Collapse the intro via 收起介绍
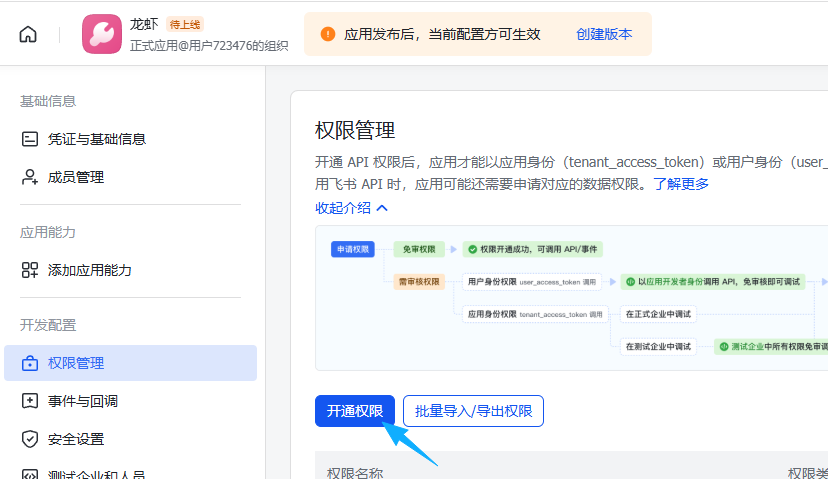 [351, 208]
